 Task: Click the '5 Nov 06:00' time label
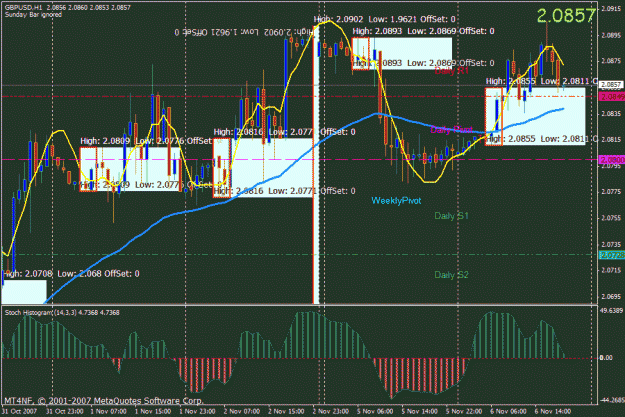pos(375,411)
